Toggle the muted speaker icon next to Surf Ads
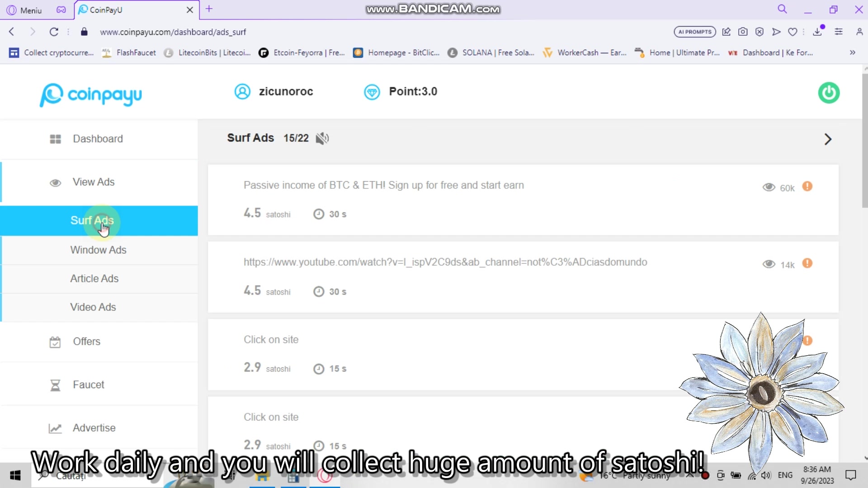 (x=322, y=138)
